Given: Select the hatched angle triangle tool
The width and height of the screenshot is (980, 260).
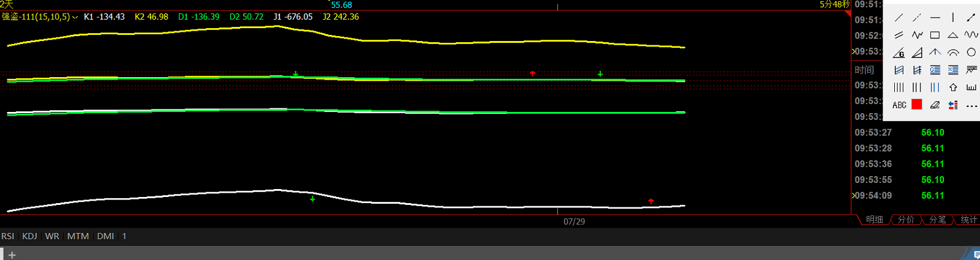Looking at the screenshot, I should (x=917, y=53).
